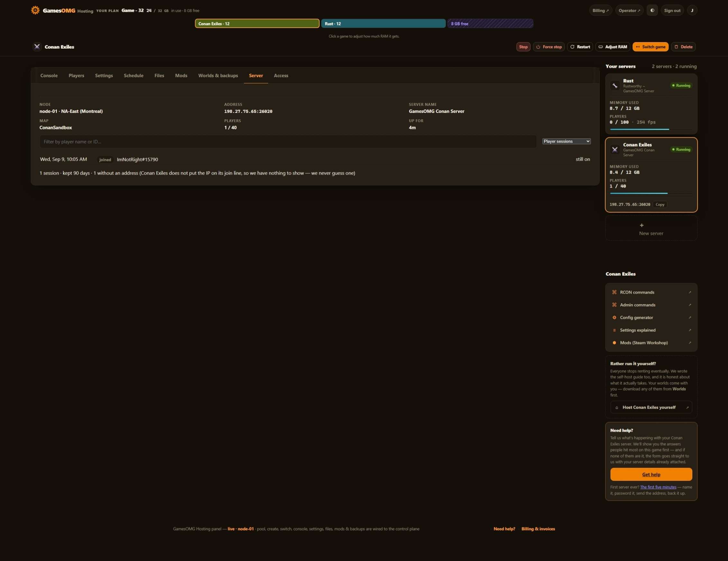Viewport: 728px width, 561px height.
Task: Click the Force stop button
Action: 549,47
